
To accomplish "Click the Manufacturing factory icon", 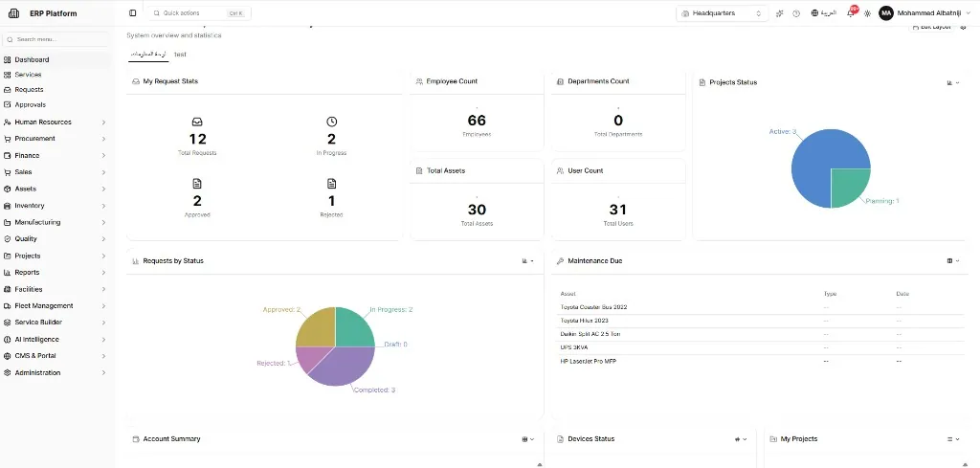I will (8, 222).
